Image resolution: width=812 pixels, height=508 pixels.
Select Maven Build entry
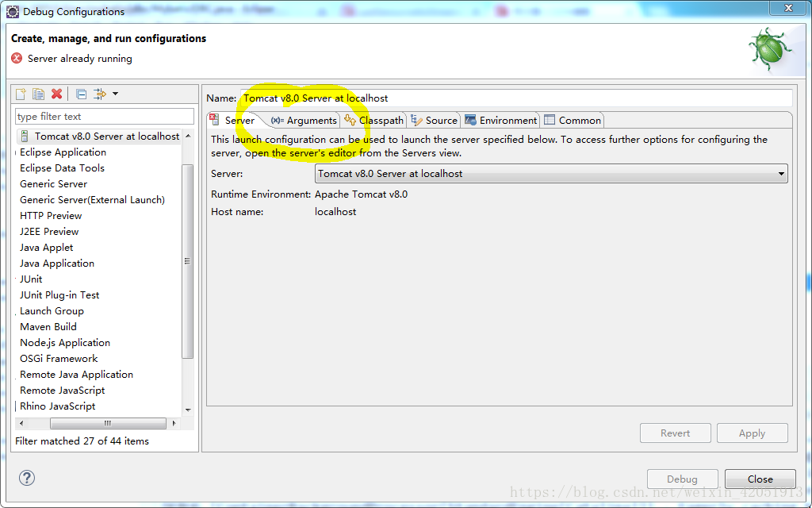coord(48,326)
